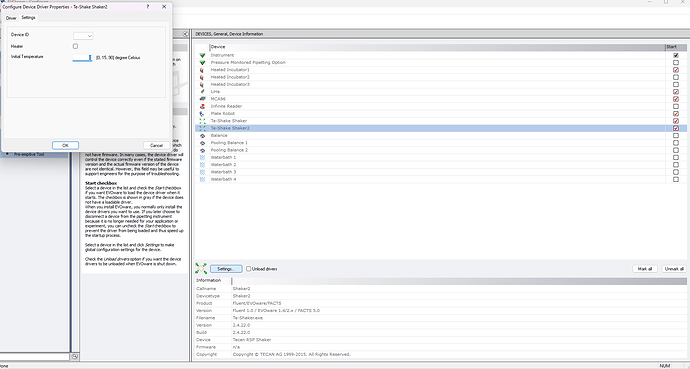Open the Device ID dropdown
Viewport: 690px width, 369px height.
click(83, 36)
